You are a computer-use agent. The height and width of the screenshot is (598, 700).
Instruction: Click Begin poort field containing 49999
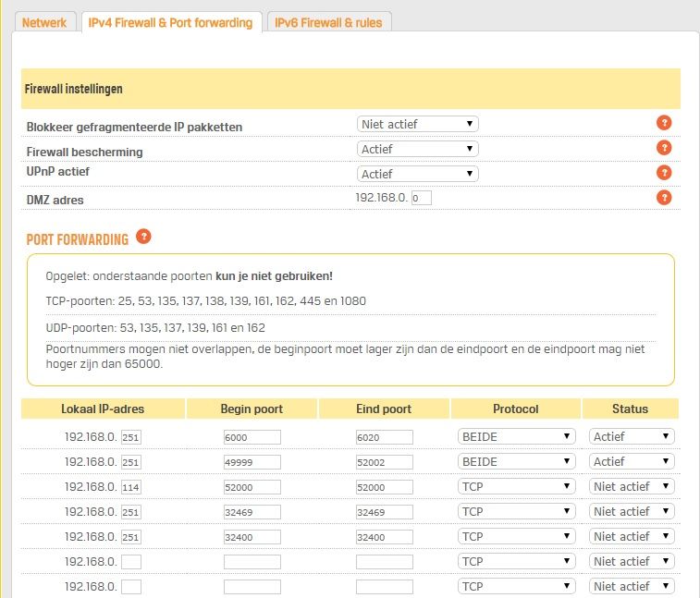click(x=252, y=462)
